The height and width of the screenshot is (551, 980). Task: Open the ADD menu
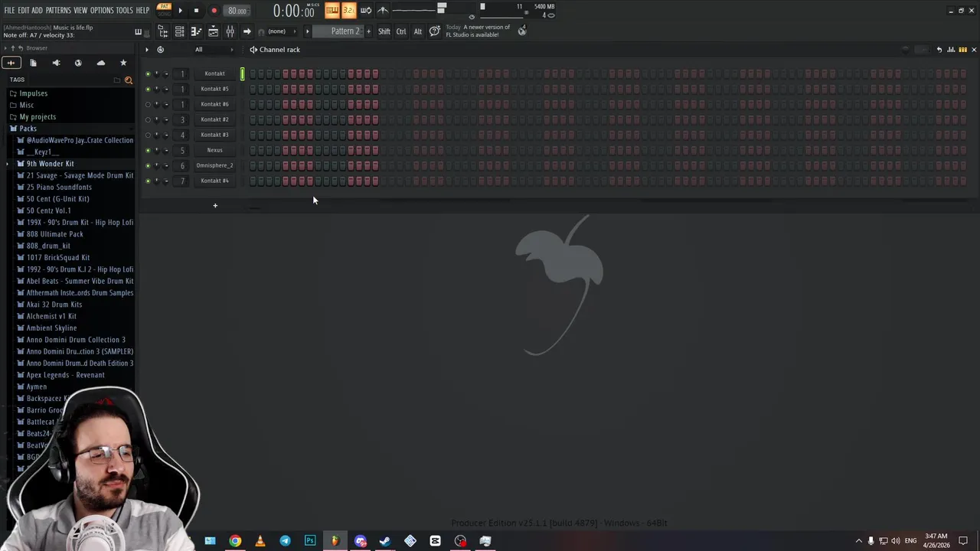tap(37, 10)
